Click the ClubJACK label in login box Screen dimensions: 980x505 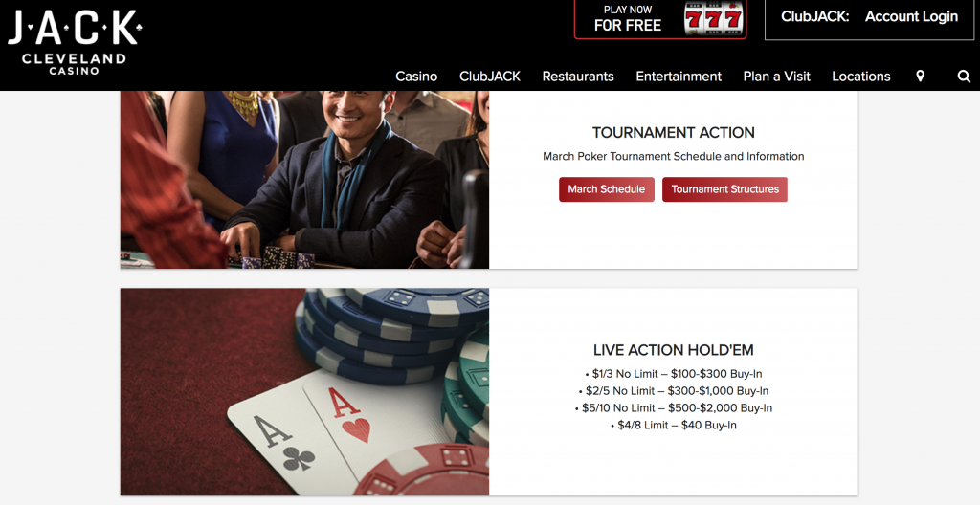[x=815, y=17]
